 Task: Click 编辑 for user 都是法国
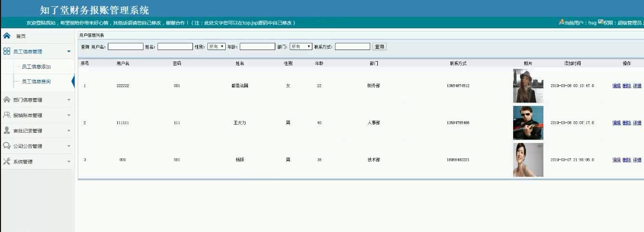click(616, 86)
